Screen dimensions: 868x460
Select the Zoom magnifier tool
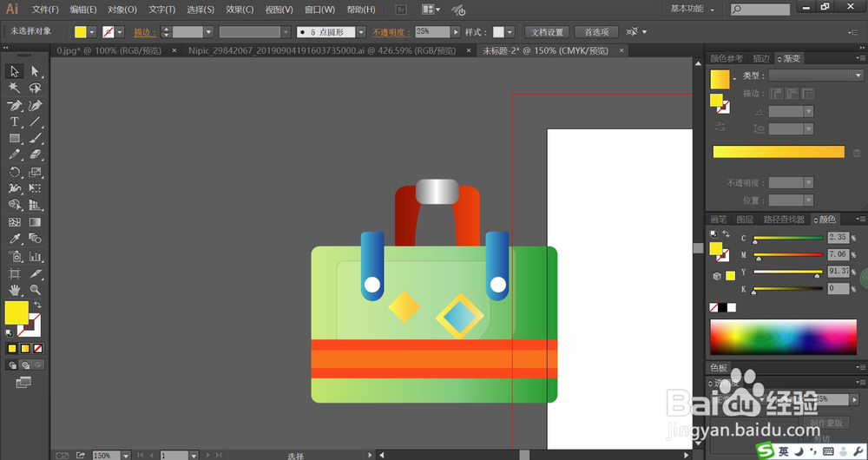click(x=36, y=290)
